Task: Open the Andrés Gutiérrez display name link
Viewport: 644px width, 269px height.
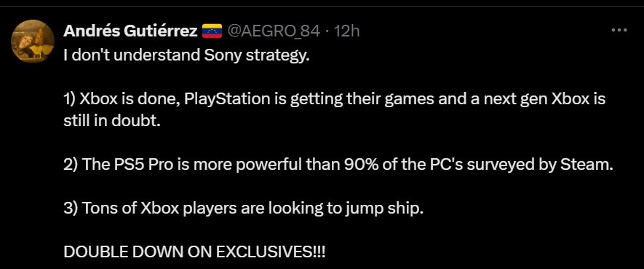Action: (130, 31)
